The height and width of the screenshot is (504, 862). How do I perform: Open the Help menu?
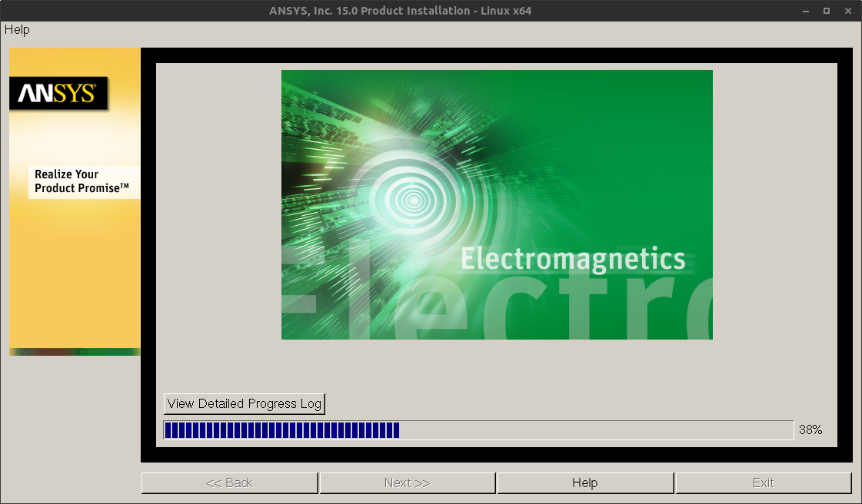(17, 30)
